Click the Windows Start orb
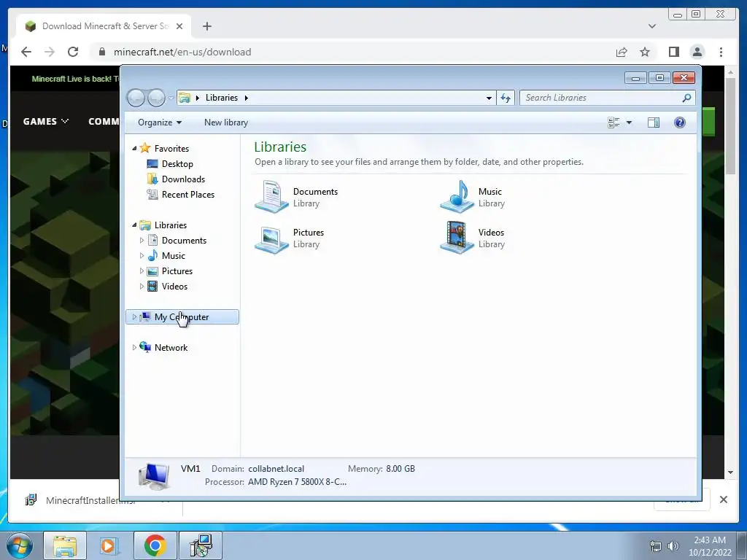 pos(20,545)
